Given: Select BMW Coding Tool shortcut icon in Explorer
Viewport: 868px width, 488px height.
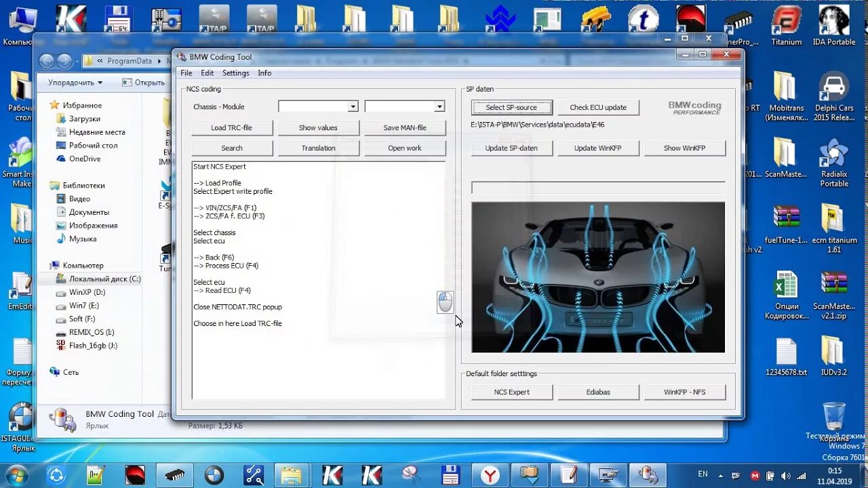Looking at the screenshot, I should point(63,419).
